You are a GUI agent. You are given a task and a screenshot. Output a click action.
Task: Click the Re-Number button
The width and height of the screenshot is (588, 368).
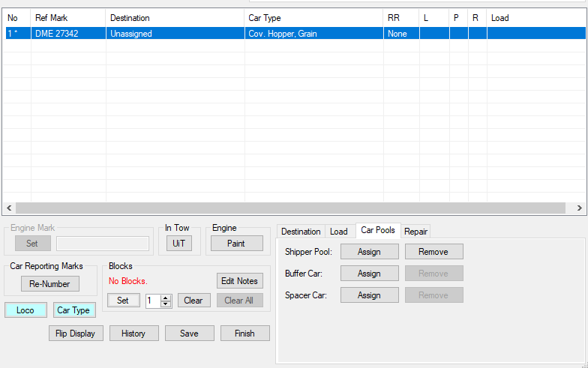49,284
